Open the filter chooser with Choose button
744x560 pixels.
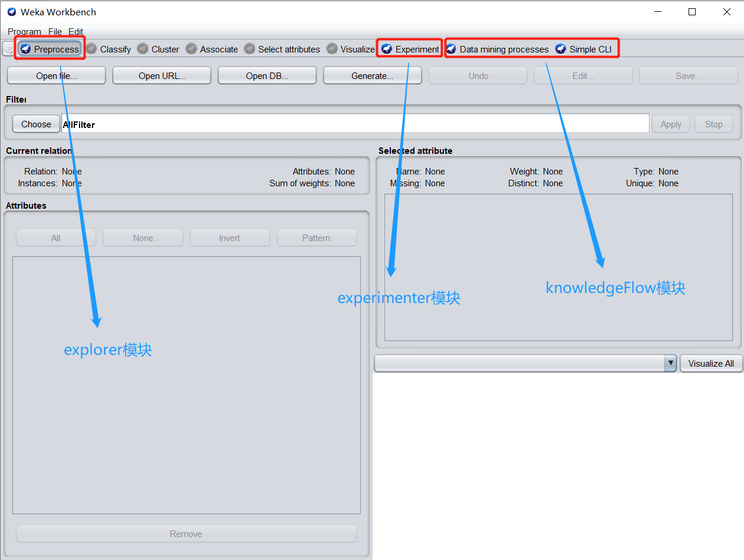[x=36, y=124]
